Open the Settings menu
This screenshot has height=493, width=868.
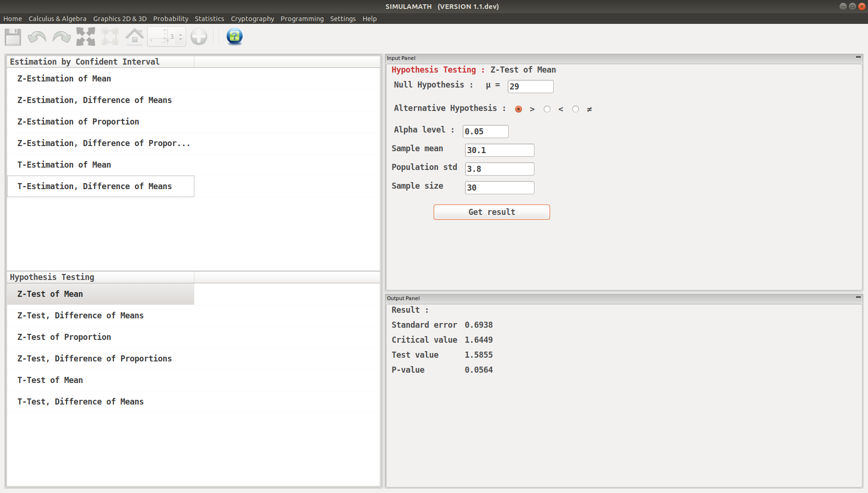click(343, 19)
